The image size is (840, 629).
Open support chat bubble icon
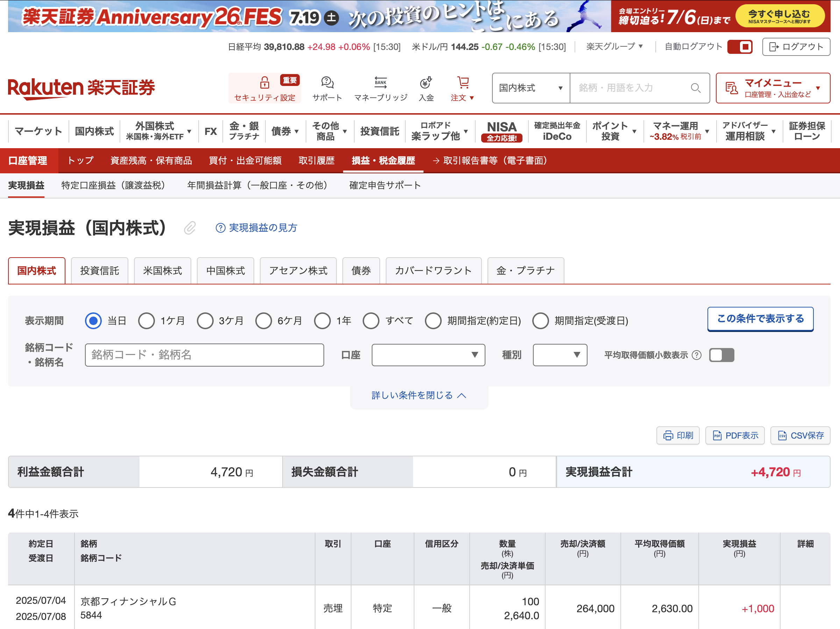[327, 82]
